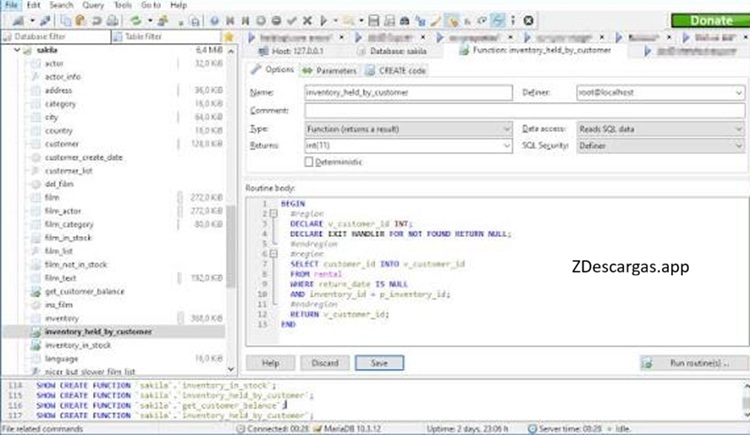Image resolution: width=750 pixels, height=435 pixels.
Task: Collapse the sakila database tree node
Action: pyautogui.click(x=17, y=50)
